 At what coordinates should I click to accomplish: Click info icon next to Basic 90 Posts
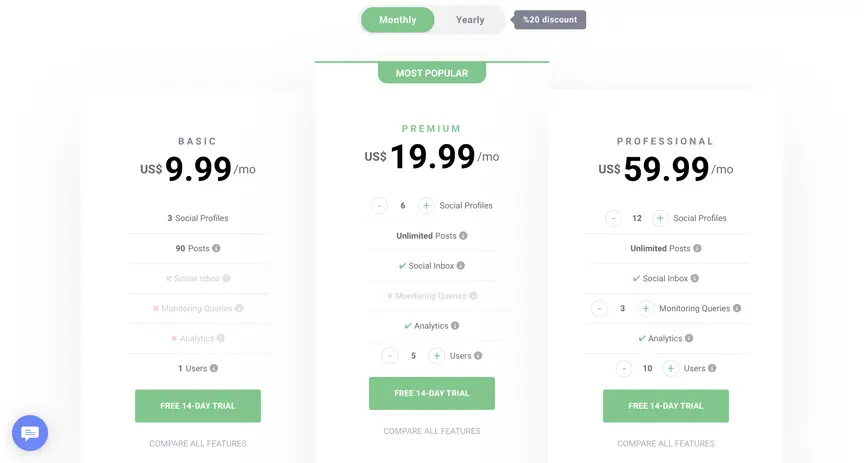tap(216, 248)
